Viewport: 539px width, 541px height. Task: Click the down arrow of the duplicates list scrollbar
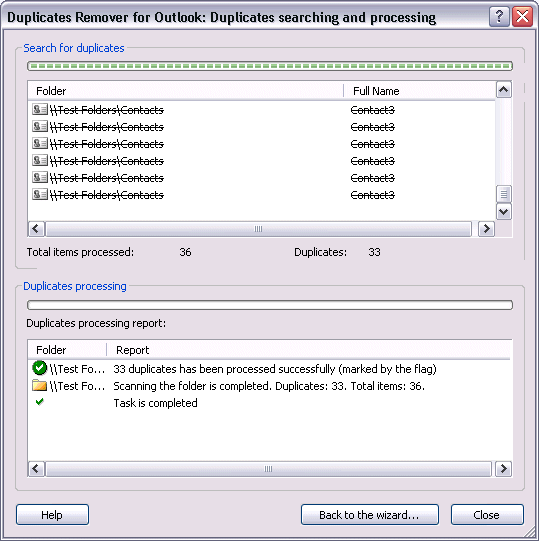pyautogui.click(x=503, y=212)
